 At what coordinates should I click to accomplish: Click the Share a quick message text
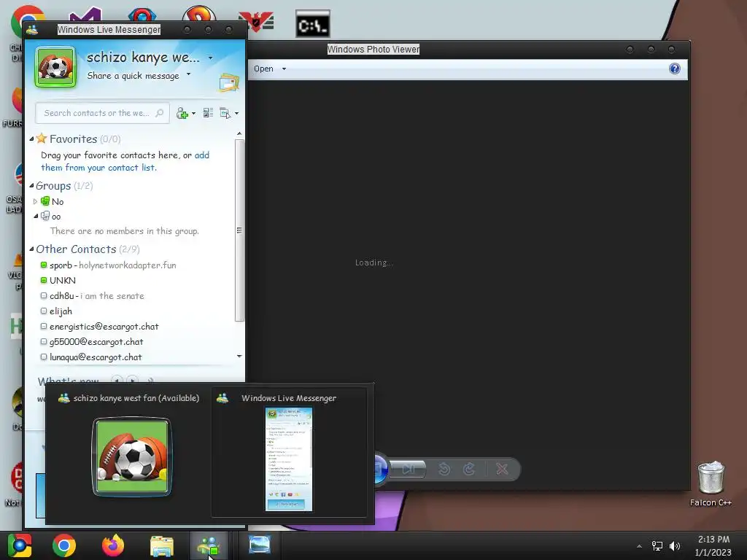(x=133, y=76)
